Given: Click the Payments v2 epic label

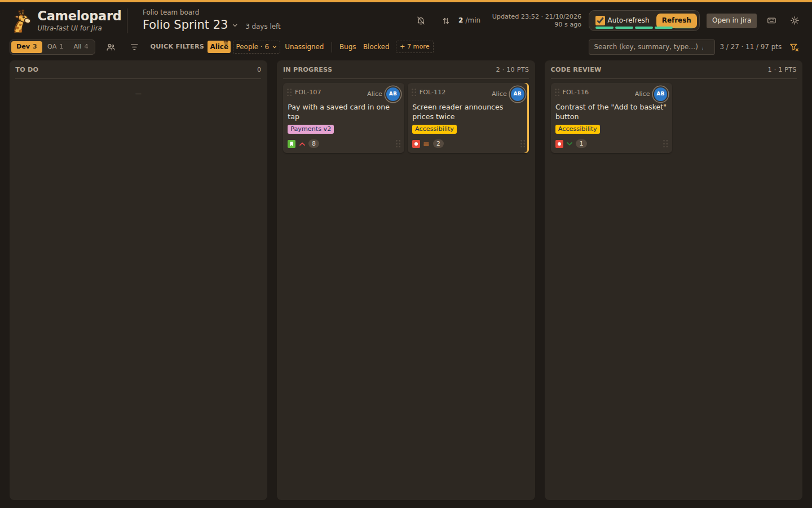Looking at the screenshot, I should pyautogui.click(x=311, y=129).
